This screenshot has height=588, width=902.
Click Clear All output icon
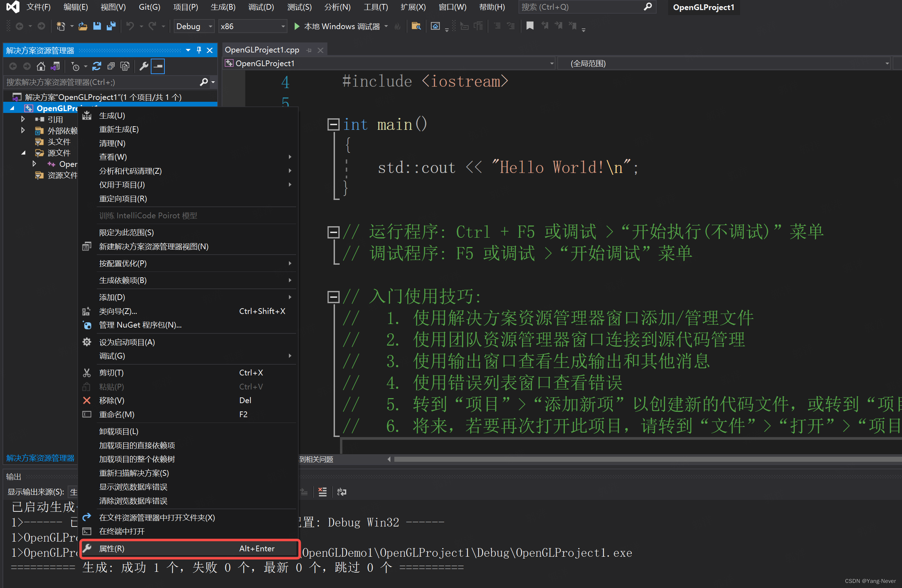(x=322, y=492)
